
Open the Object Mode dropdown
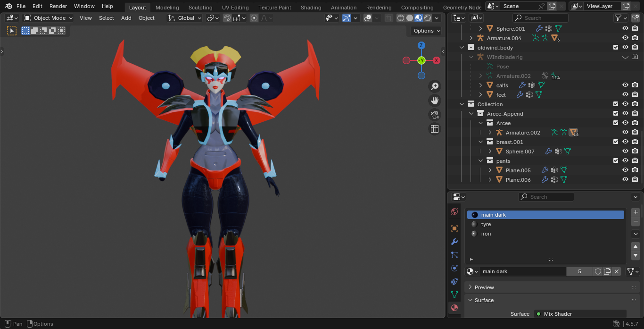pyautogui.click(x=49, y=18)
